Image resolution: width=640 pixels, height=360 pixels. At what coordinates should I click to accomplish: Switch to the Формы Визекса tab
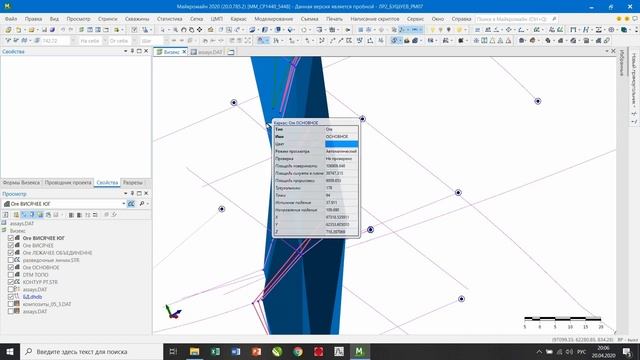21,182
